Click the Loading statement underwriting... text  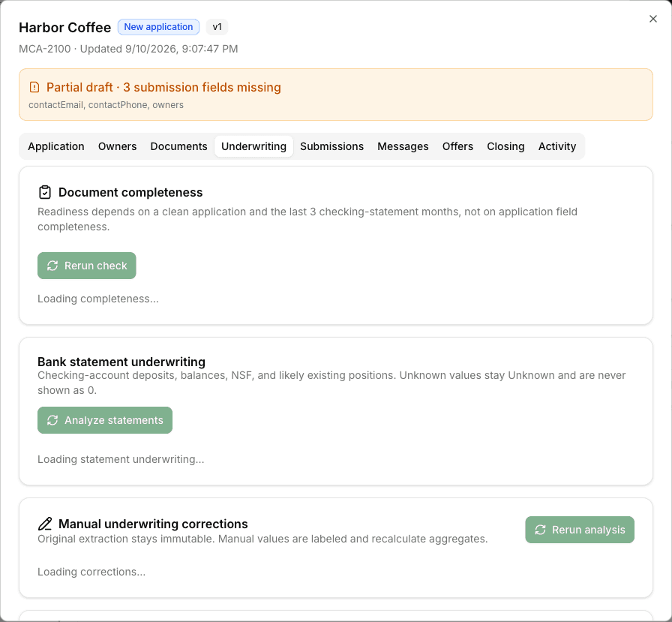point(121,459)
